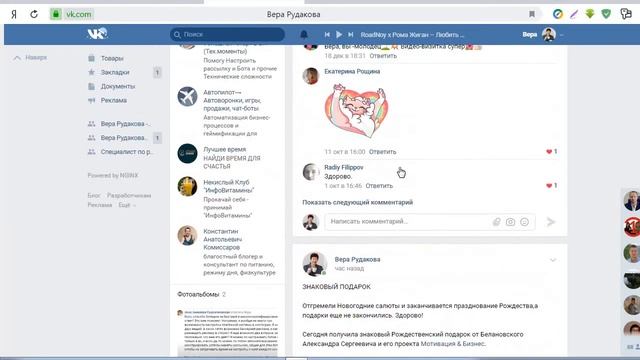
Task: Open Документы in left menu
Action: point(118,86)
